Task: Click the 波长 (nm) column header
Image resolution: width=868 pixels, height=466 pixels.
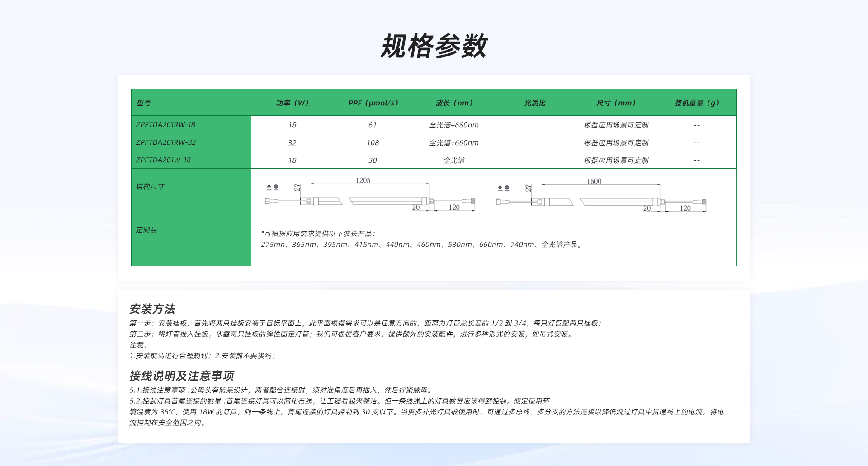Action: click(x=454, y=103)
